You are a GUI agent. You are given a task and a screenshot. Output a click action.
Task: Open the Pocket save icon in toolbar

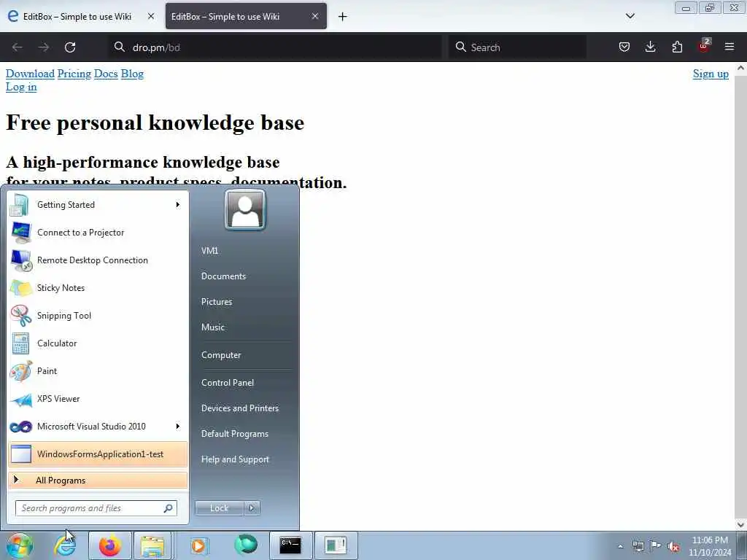[624, 47]
